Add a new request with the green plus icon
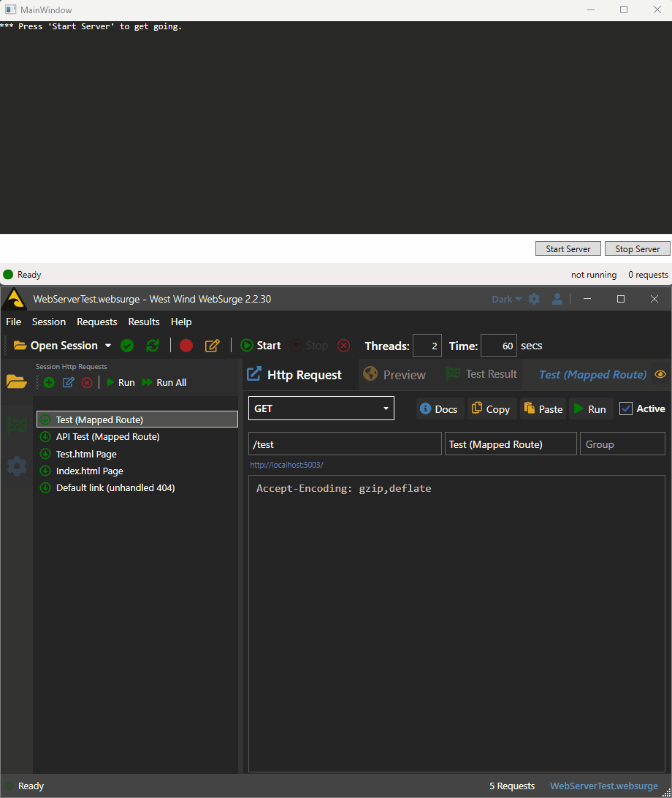672x798 pixels. tap(49, 383)
